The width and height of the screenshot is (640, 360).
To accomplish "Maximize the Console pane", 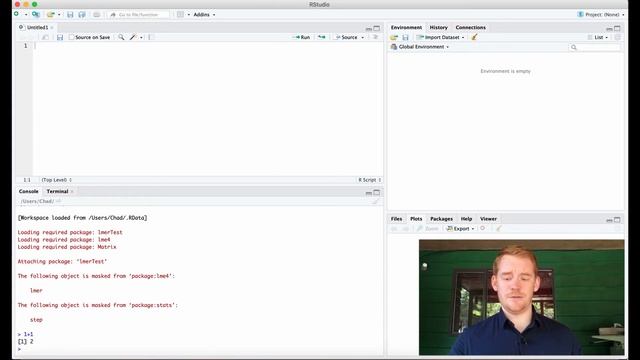I will (377, 192).
